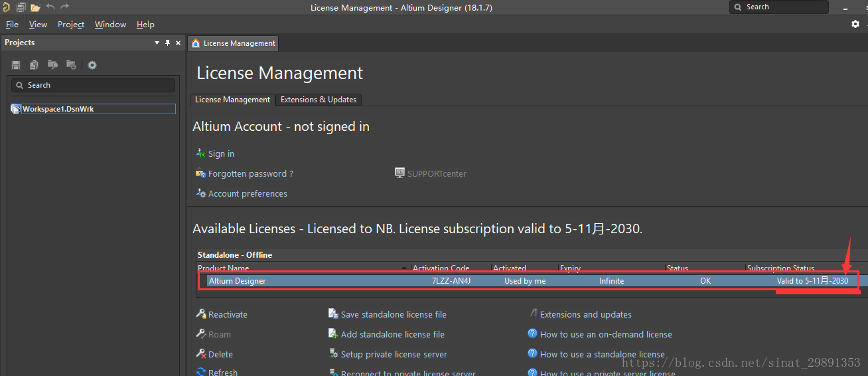Click the Reactivate link
Screen dimensions: 868x376
[228, 315]
